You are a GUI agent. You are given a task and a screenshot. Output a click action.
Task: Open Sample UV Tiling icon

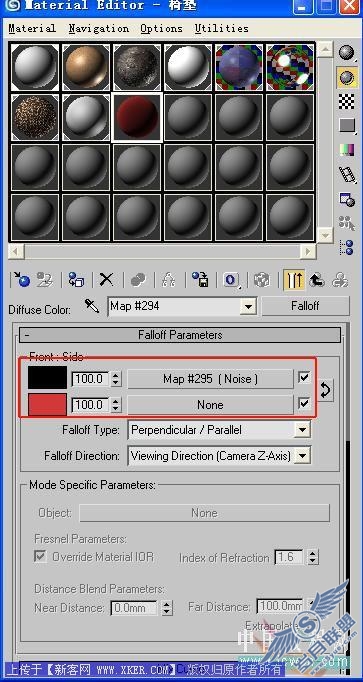pyautogui.click(x=347, y=126)
